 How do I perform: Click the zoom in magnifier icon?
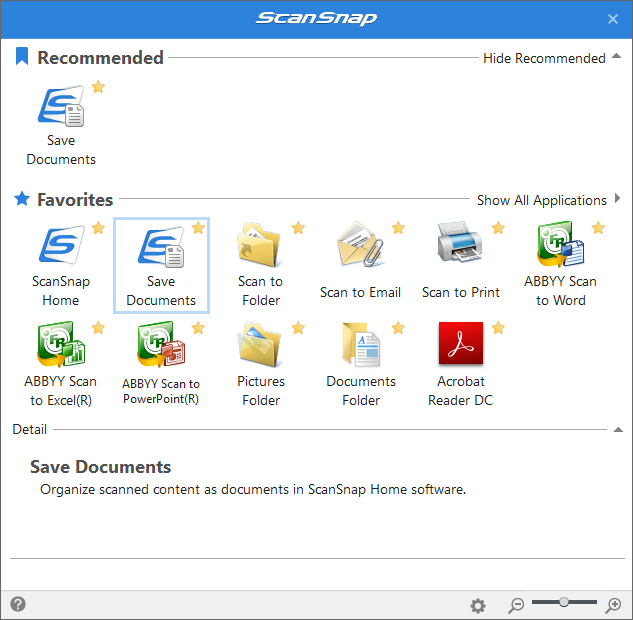coord(613,605)
